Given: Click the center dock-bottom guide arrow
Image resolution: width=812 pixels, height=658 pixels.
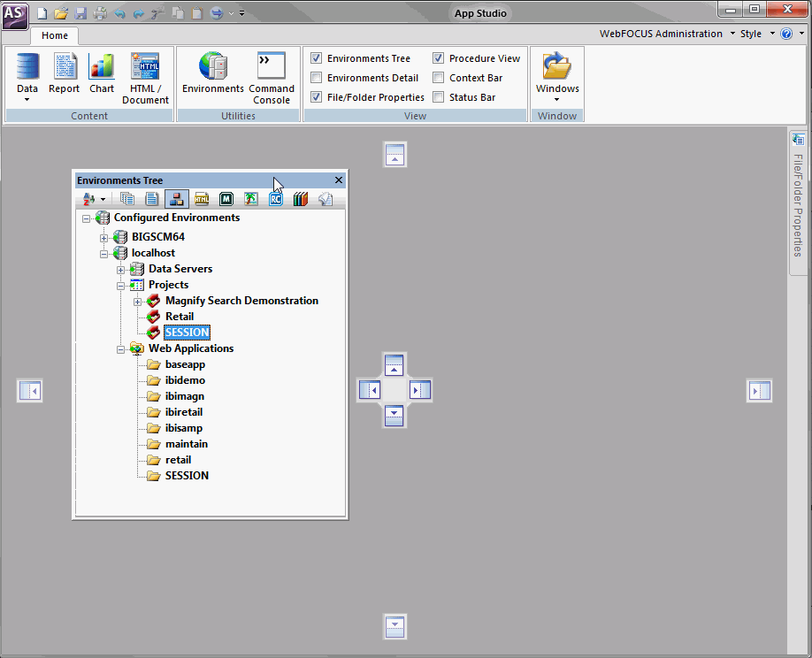Looking at the screenshot, I should pos(395,416).
